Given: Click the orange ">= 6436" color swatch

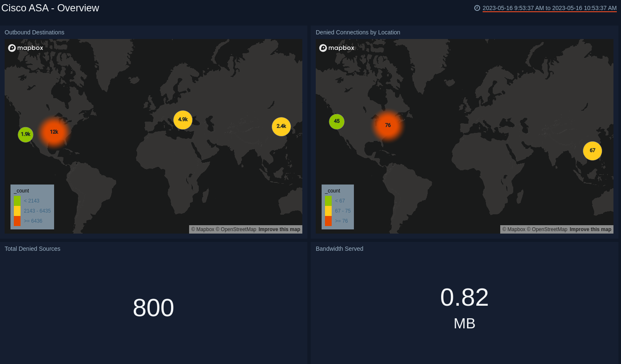Looking at the screenshot, I should (x=17, y=221).
